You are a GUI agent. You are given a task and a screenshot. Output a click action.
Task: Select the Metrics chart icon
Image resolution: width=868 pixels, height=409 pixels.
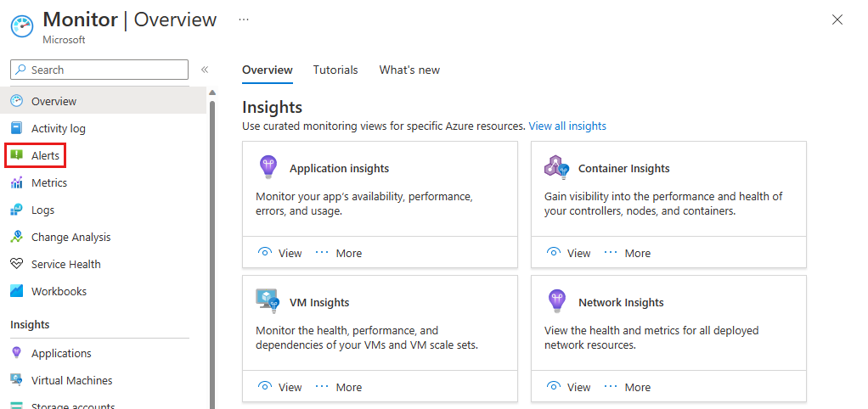(x=17, y=182)
